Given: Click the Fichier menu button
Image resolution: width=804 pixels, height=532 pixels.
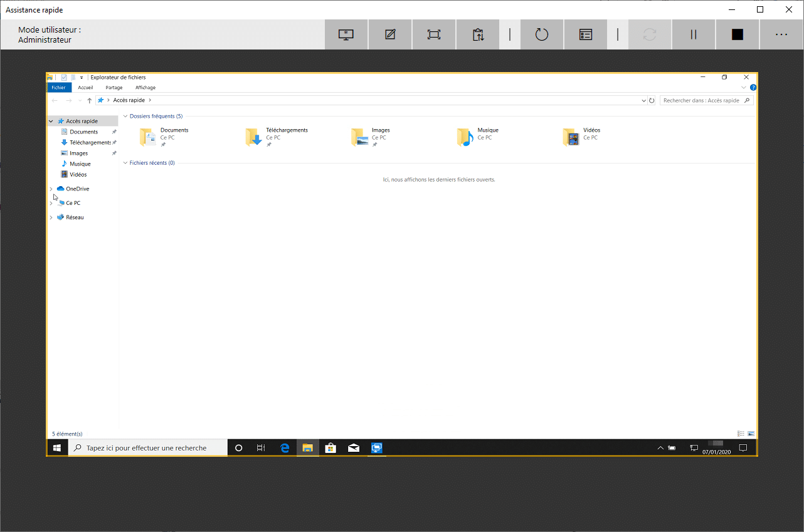Looking at the screenshot, I should pos(58,88).
